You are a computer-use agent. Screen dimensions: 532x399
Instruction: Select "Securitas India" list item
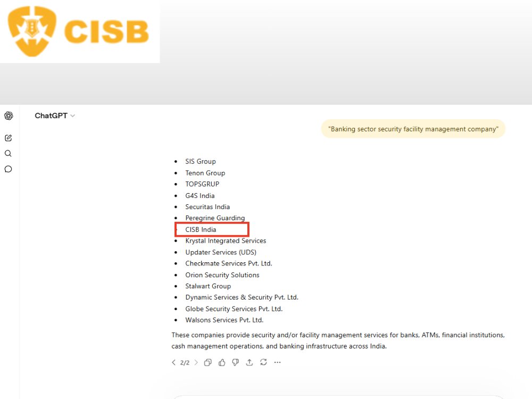click(x=207, y=206)
